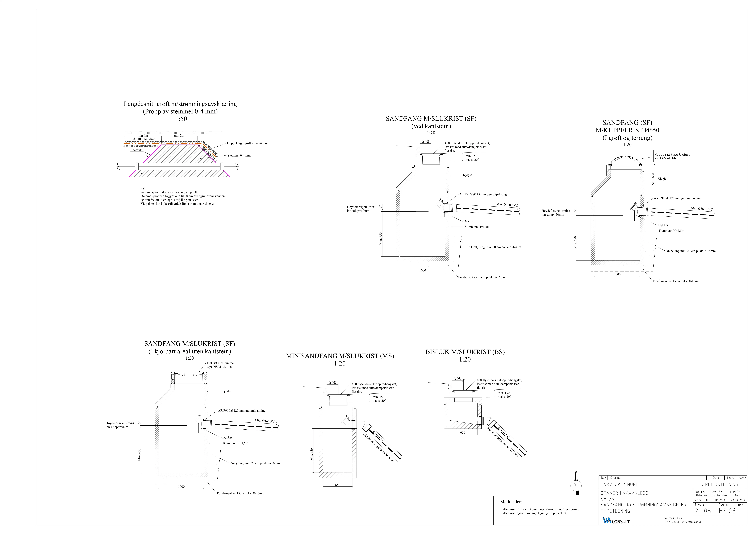Select "Til pukklag i grøft - L= min. 6m"
This screenshot has height=534, width=756.
tap(248, 143)
